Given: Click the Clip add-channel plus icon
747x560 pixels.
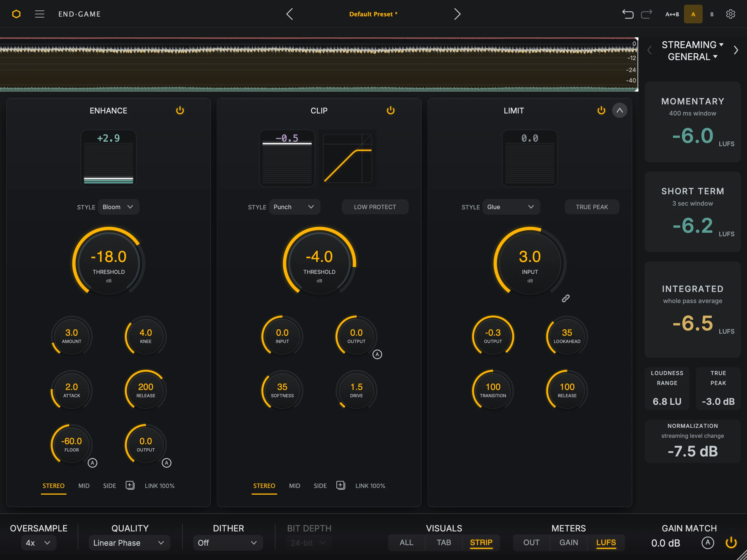Looking at the screenshot, I should pyautogui.click(x=341, y=485).
